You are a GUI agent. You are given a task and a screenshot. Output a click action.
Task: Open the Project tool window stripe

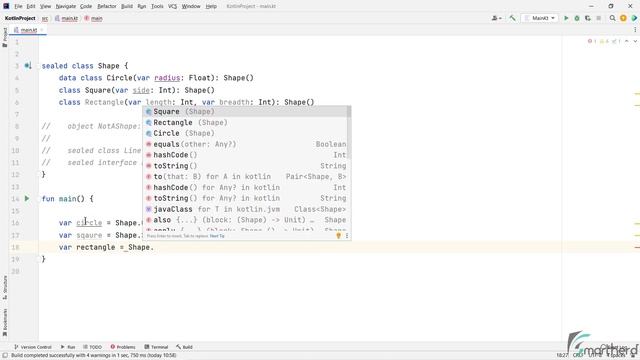point(5,38)
